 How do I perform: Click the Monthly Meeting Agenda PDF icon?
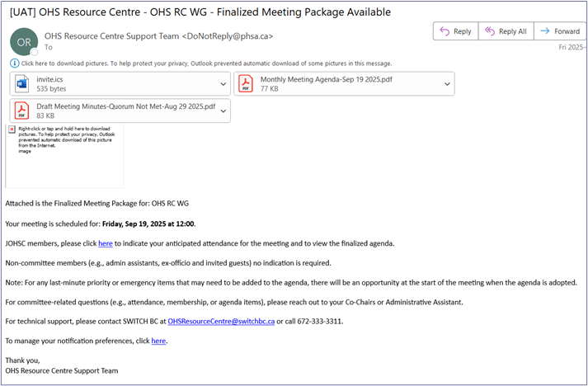pos(246,83)
